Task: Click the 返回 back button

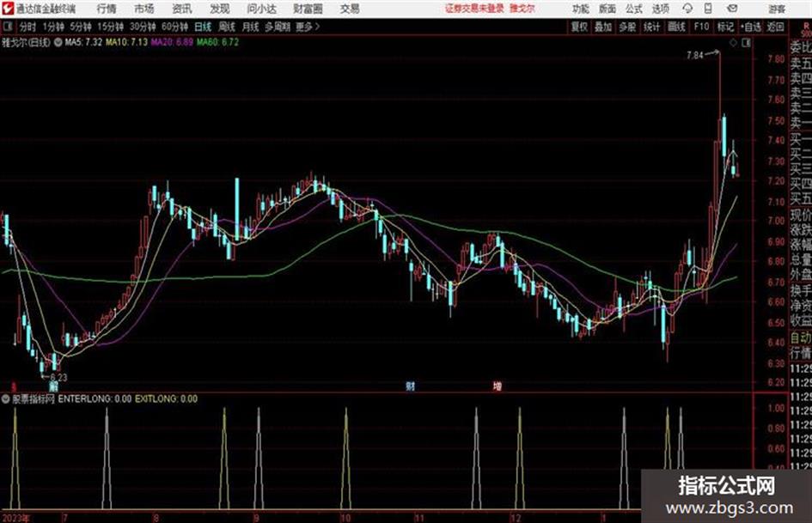Action: 775,27
